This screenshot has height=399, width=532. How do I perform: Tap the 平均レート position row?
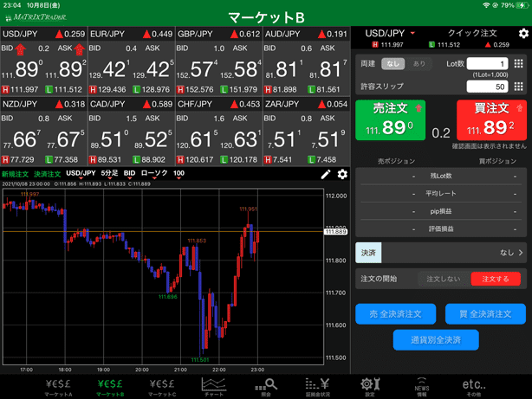click(441, 194)
